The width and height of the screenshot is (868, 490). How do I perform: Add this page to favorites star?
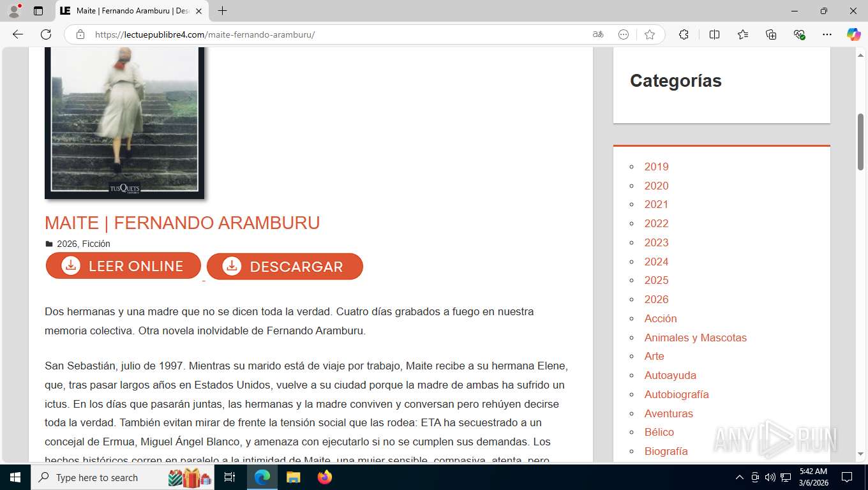pos(650,34)
